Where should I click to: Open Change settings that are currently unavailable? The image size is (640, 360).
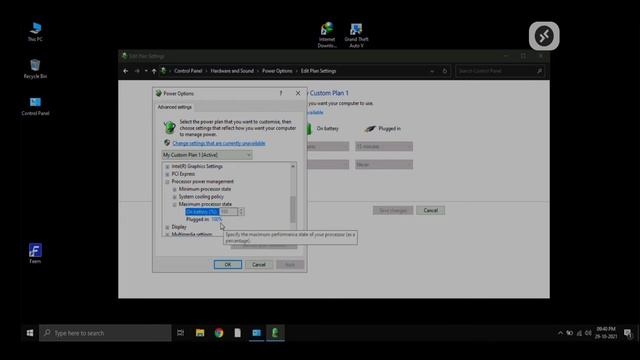point(219,143)
